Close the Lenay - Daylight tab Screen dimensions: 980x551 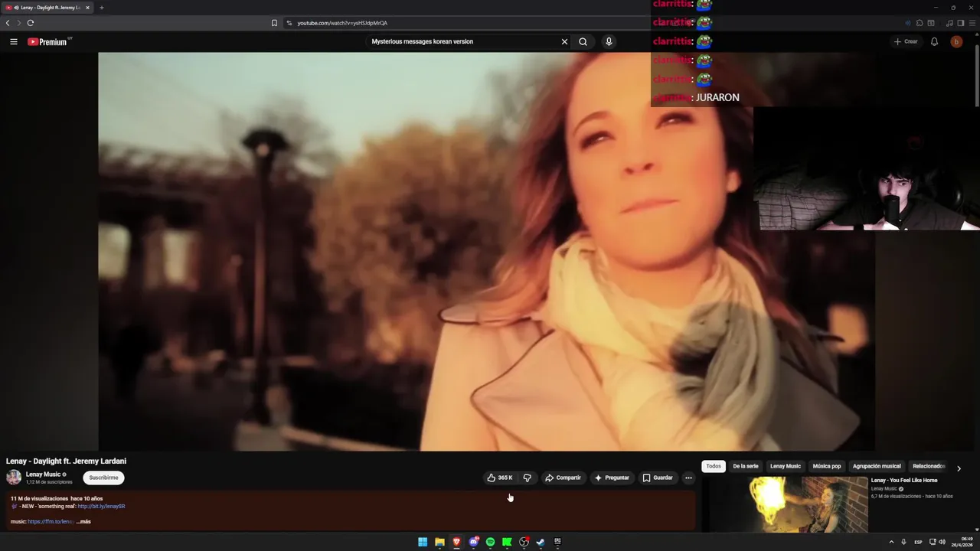click(x=87, y=8)
